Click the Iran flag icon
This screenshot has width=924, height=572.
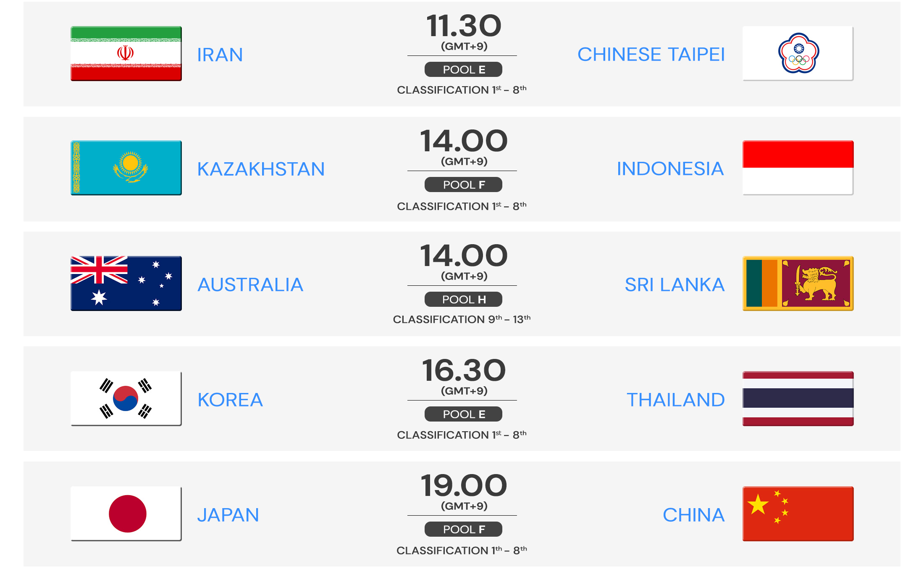[126, 53]
